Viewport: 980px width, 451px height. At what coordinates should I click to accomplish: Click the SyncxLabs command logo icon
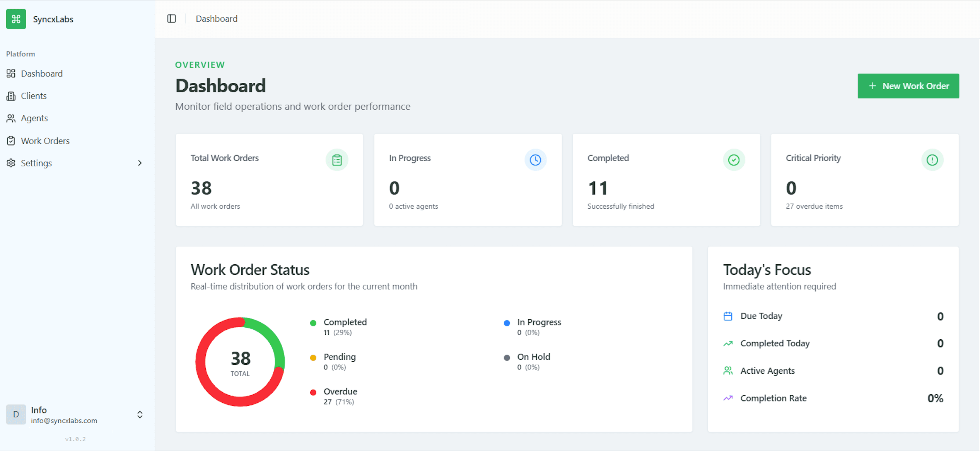click(15, 19)
